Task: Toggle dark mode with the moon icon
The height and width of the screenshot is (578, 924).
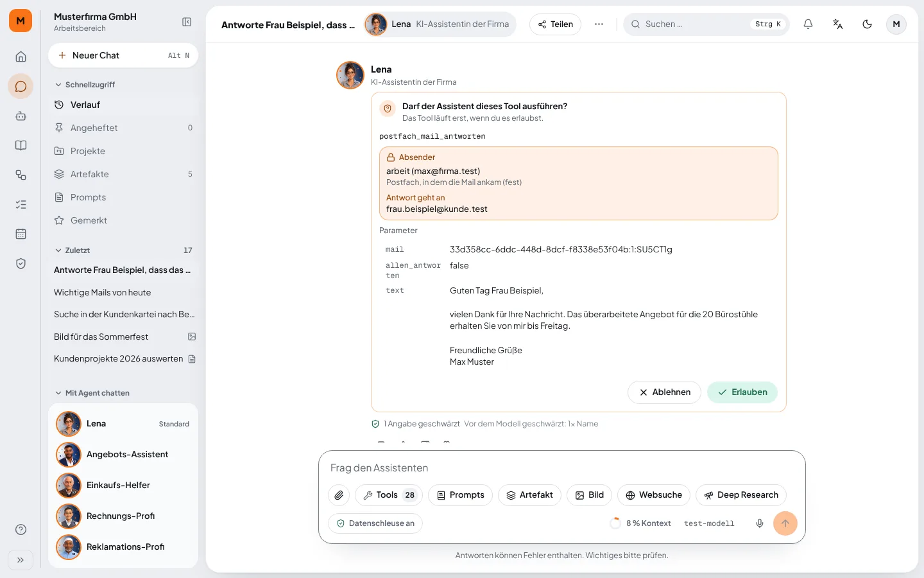Action: tap(867, 24)
